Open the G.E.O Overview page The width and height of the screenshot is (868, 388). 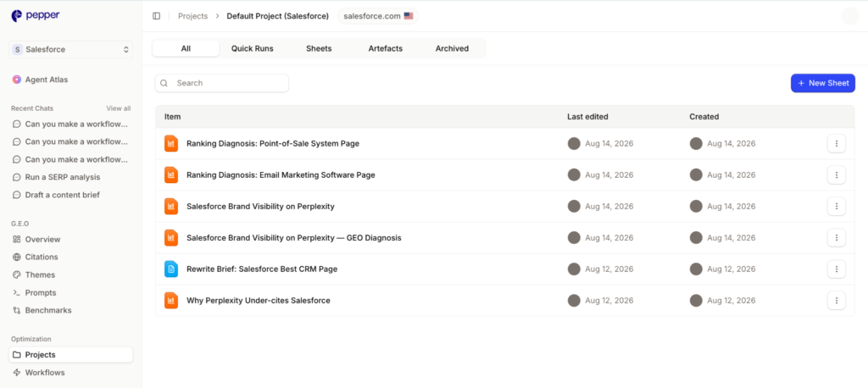(x=42, y=239)
